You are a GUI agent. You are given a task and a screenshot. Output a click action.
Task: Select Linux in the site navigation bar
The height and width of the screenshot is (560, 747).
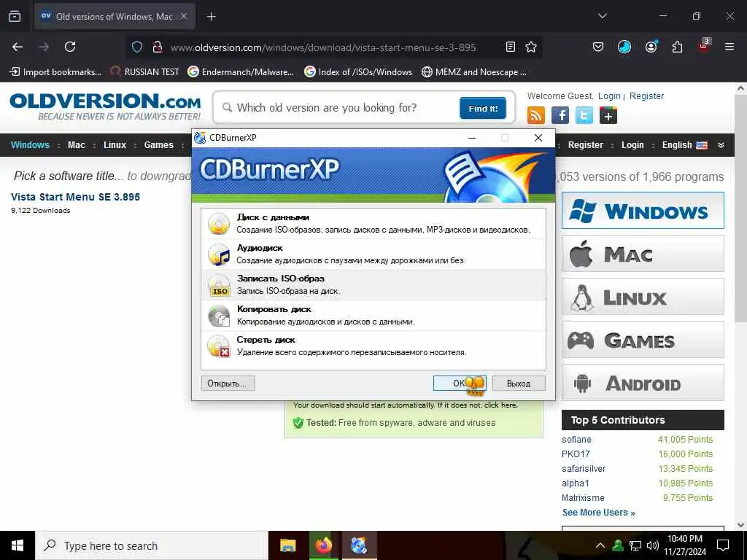coord(115,145)
